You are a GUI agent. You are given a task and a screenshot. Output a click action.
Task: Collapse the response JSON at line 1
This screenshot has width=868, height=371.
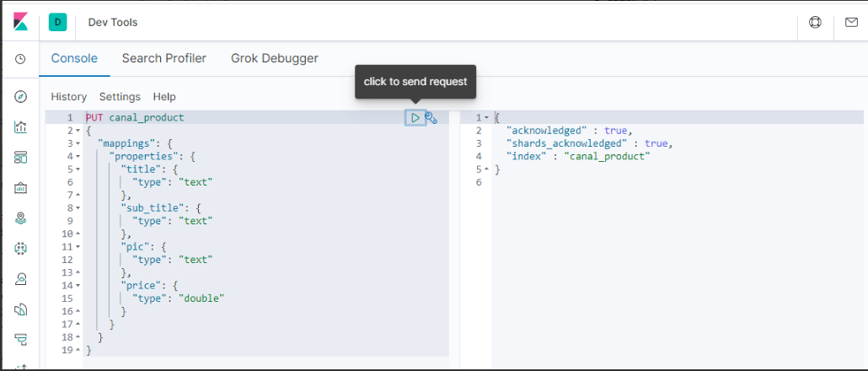click(x=486, y=118)
